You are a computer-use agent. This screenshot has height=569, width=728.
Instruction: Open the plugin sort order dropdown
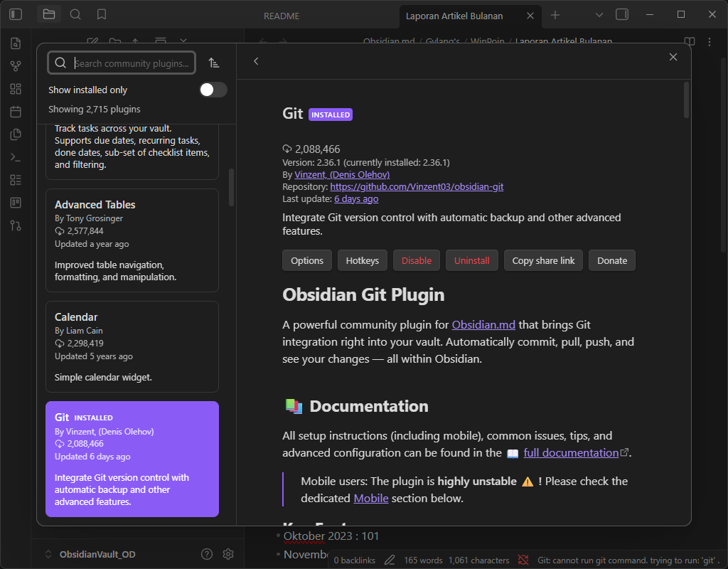point(214,63)
